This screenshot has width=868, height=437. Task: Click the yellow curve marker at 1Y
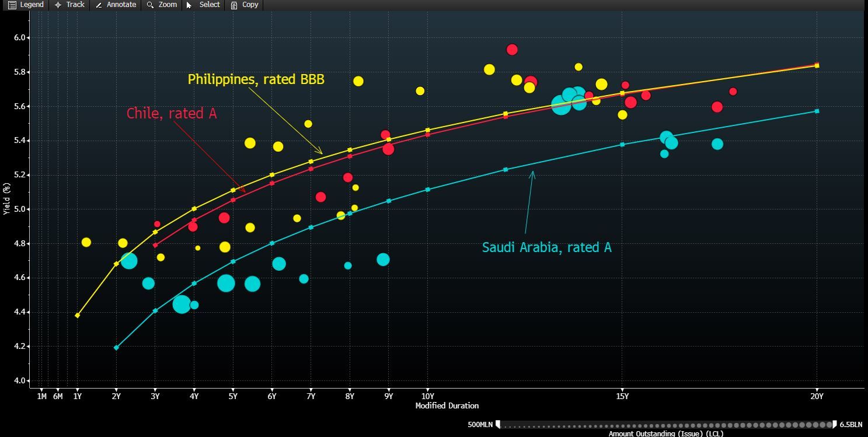(78, 316)
